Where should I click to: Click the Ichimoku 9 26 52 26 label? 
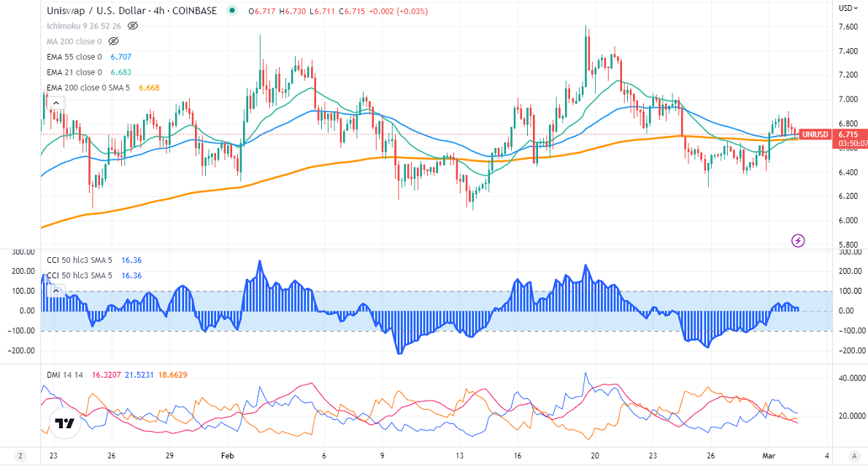click(x=83, y=26)
